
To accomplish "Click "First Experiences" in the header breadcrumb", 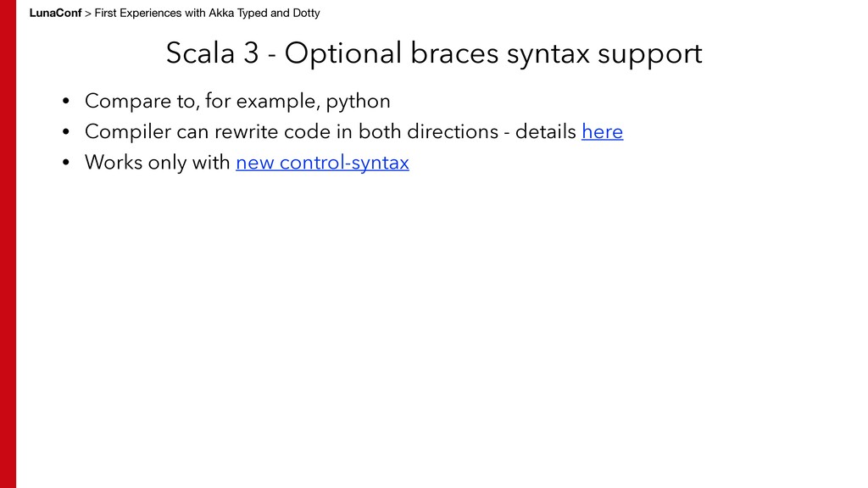I will click(136, 13).
